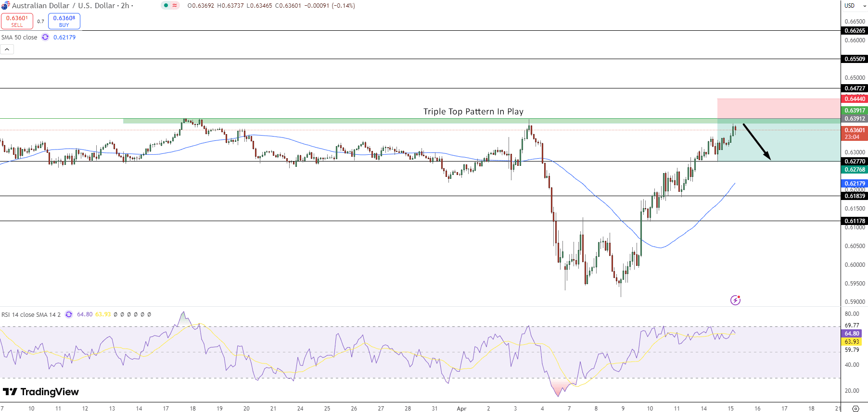Click the red approximate data indicator icon
Image resolution: width=868 pixels, height=412 pixels.
[175, 6]
